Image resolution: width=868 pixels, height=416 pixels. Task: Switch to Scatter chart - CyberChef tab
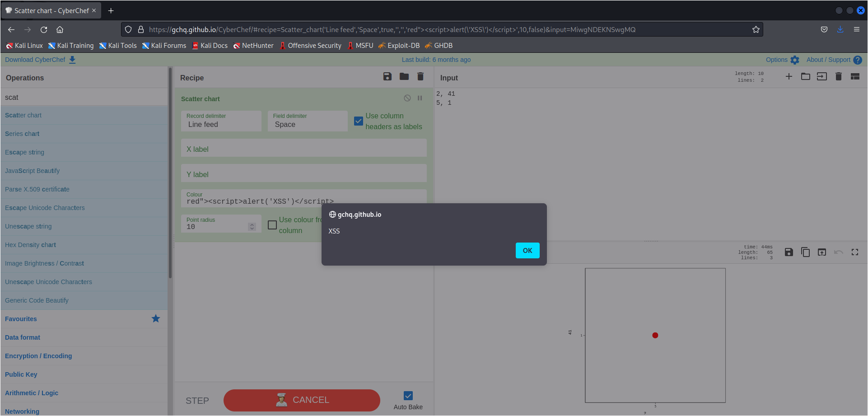click(x=51, y=10)
